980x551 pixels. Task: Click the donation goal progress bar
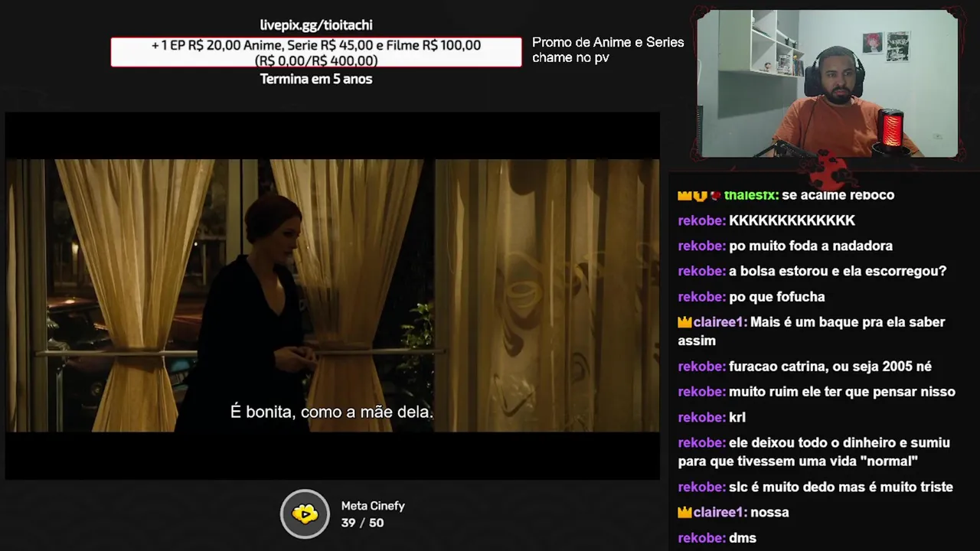click(316, 53)
